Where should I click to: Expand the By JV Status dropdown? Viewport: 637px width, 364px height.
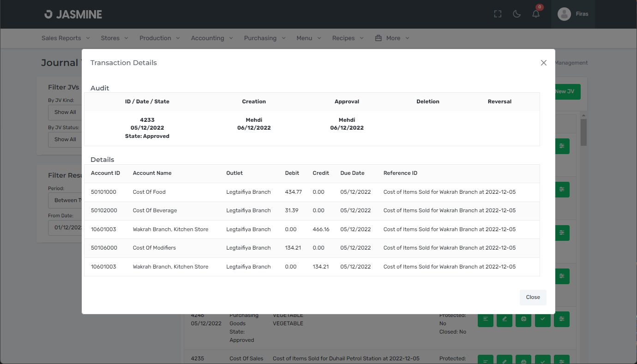65,139
